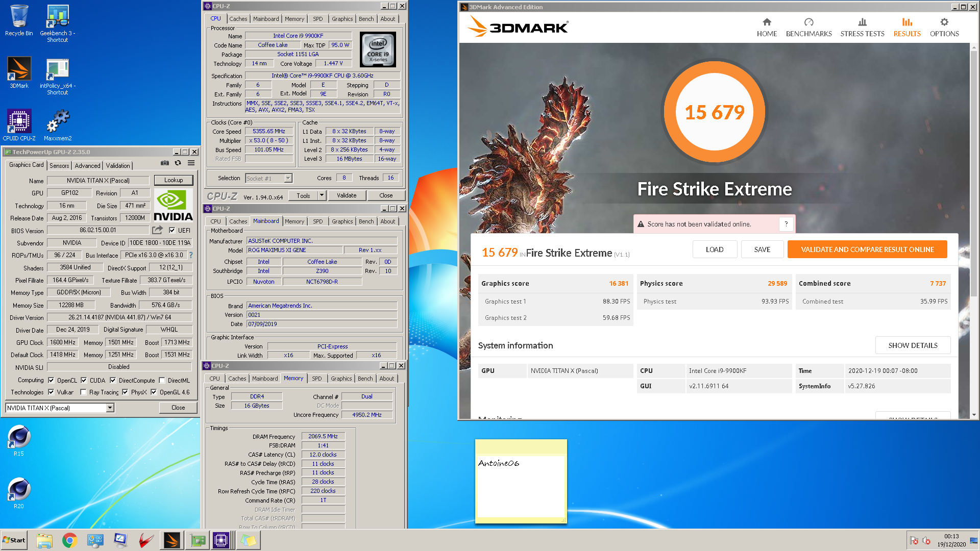Toggle the OpenGL 4.6 checkbox
The width and height of the screenshot is (980, 551).
154,392
